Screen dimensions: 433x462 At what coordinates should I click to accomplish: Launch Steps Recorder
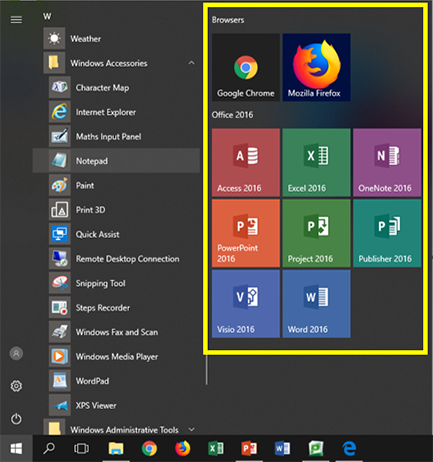(x=116, y=308)
